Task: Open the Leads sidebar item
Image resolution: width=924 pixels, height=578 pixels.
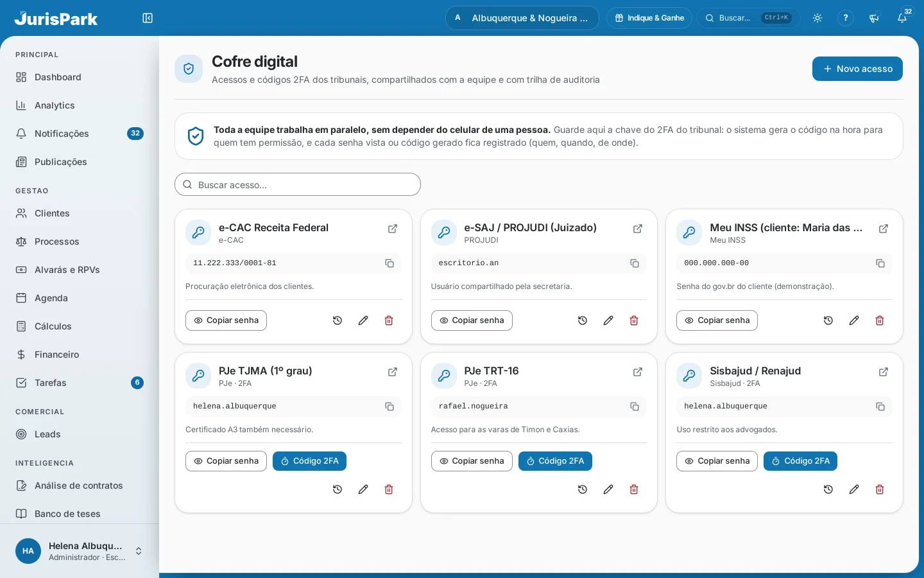Action: [80, 434]
